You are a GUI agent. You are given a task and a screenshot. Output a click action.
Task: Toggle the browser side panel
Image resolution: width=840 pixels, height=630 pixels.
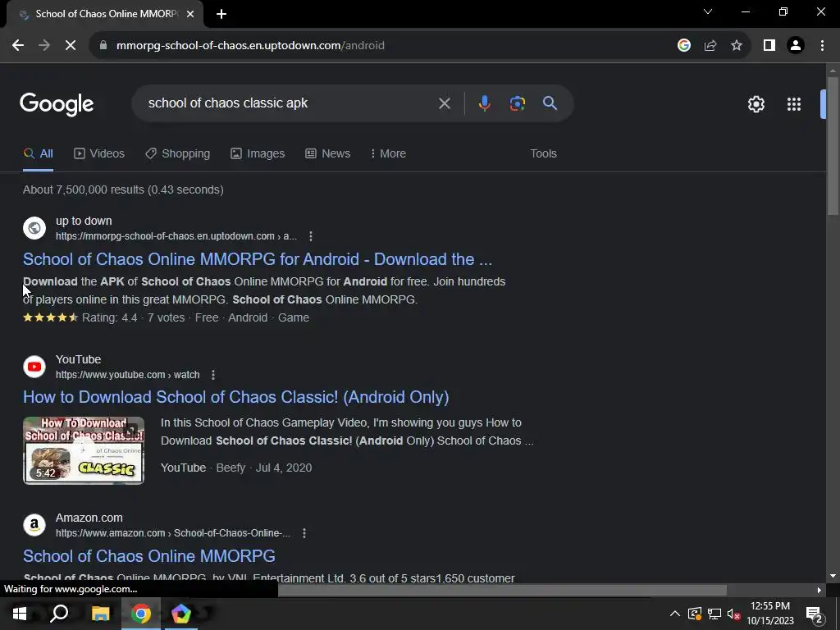[x=769, y=46]
